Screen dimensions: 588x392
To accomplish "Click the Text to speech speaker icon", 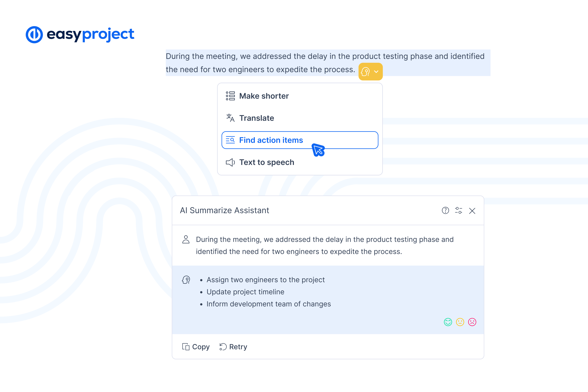I will (230, 162).
